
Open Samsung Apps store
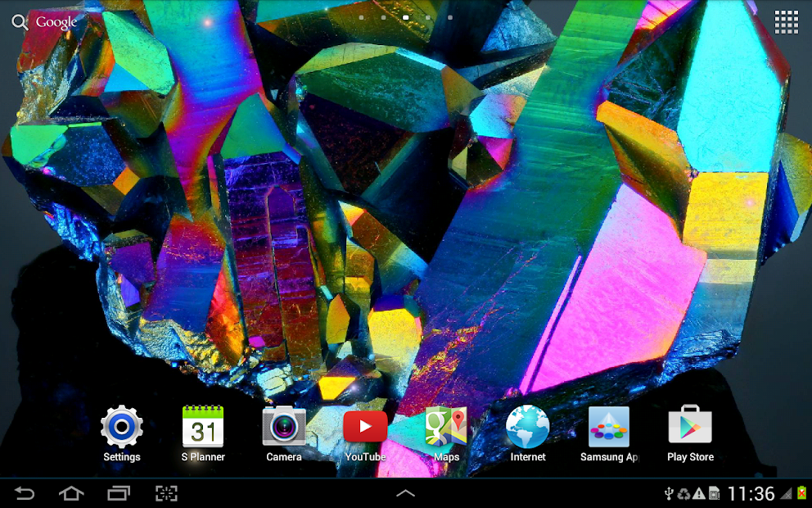[x=609, y=433]
